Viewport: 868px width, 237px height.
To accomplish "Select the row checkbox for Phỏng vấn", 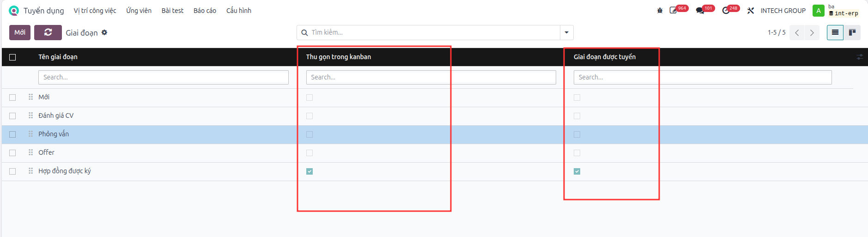I will (12, 134).
